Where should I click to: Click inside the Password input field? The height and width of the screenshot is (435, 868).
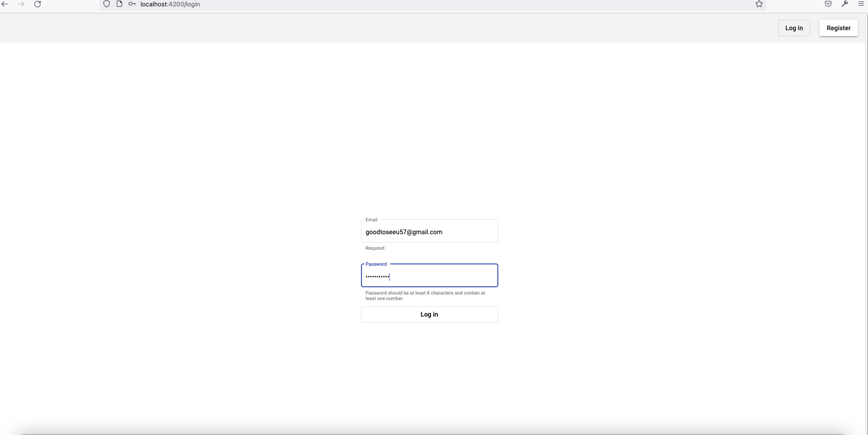[x=429, y=276]
